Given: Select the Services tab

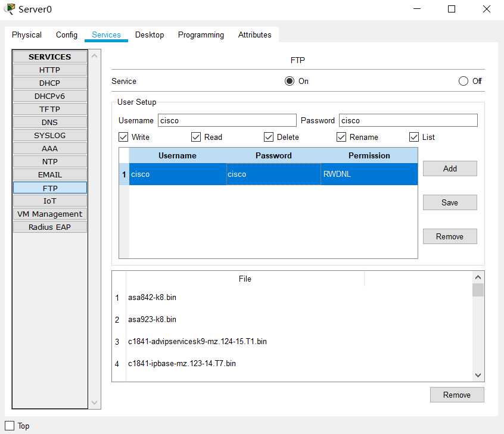Looking at the screenshot, I should tap(106, 35).
